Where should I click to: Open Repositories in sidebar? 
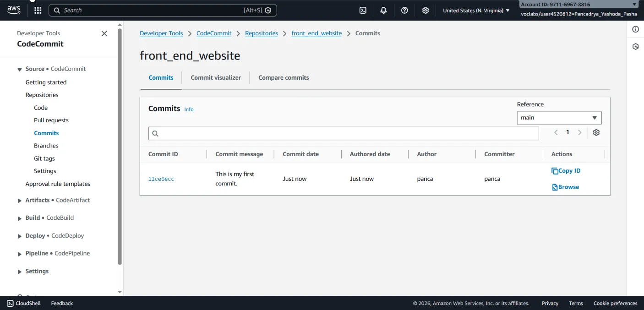coord(42,95)
